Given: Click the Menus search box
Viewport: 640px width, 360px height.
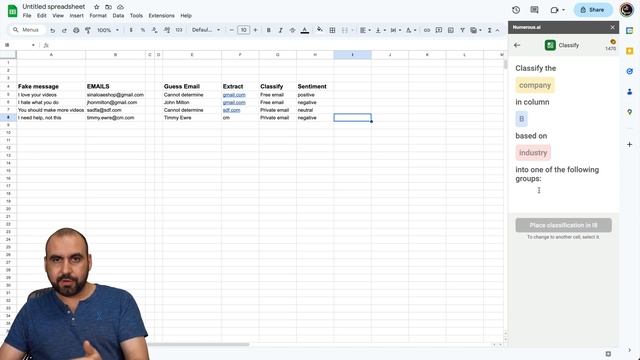Looking at the screenshot, I should click(x=26, y=30).
